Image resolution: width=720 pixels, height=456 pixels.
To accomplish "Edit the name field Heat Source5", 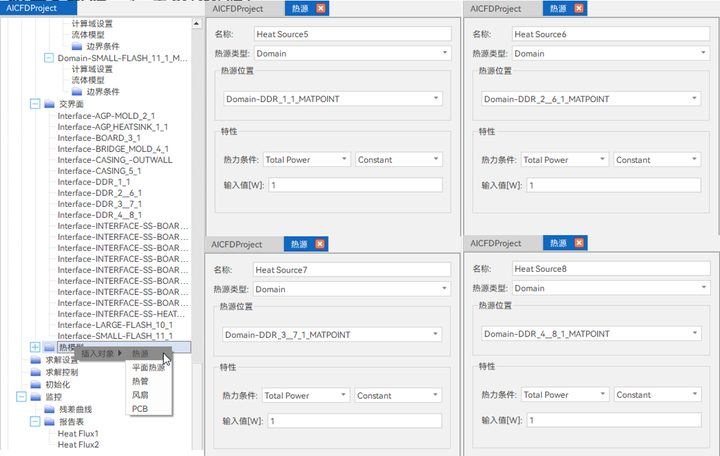I will 353,34.
